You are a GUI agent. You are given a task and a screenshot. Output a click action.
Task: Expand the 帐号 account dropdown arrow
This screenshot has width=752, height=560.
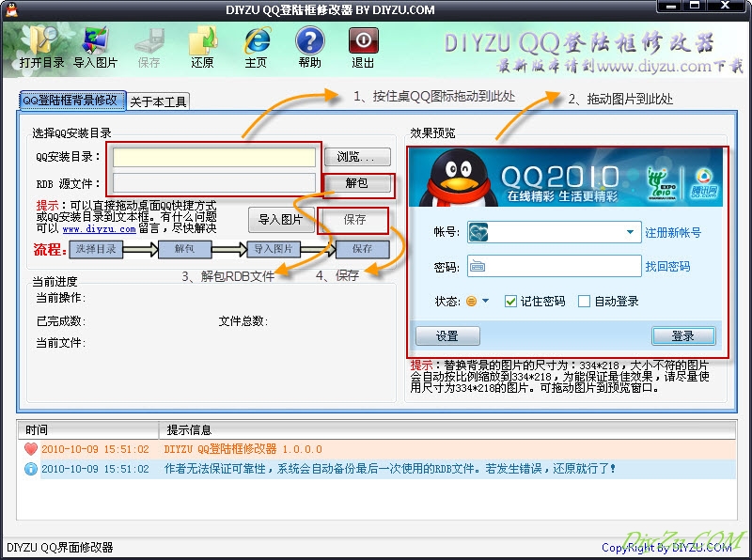pos(631,232)
